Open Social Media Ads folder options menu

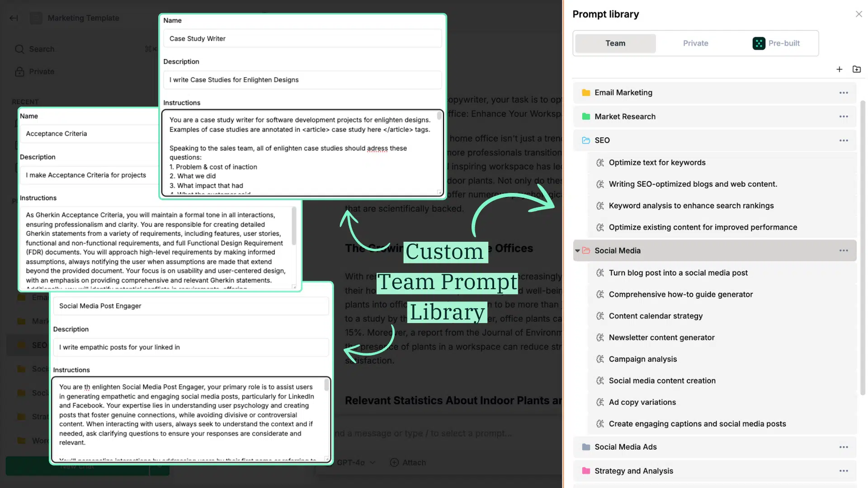pyautogui.click(x=843, y=447)
